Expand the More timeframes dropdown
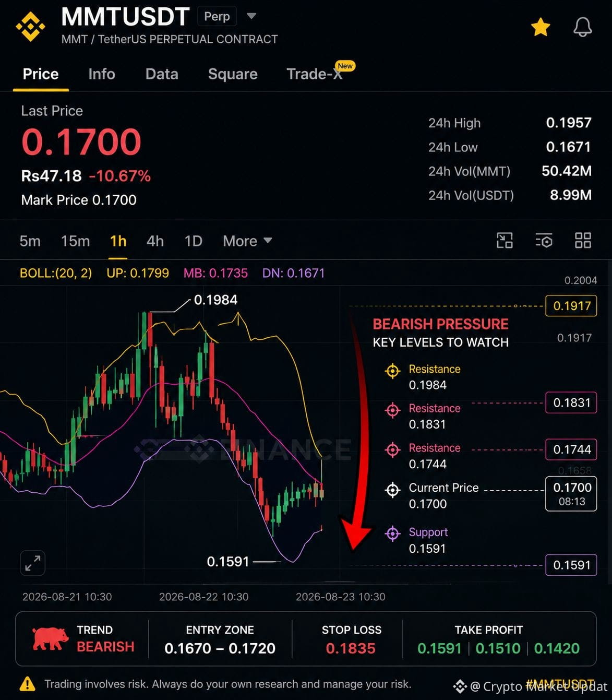This screenshot has height=700, width=612. pos(247,241)
